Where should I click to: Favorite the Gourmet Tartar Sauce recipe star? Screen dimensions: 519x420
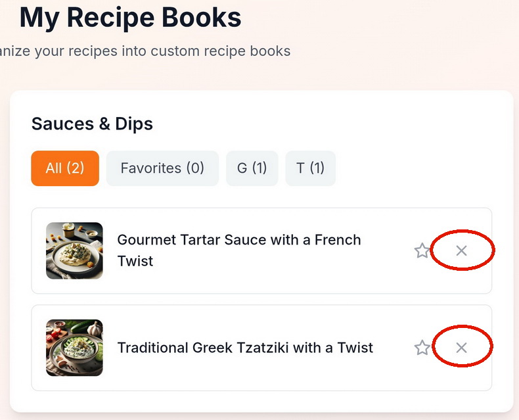pos(422,250)
